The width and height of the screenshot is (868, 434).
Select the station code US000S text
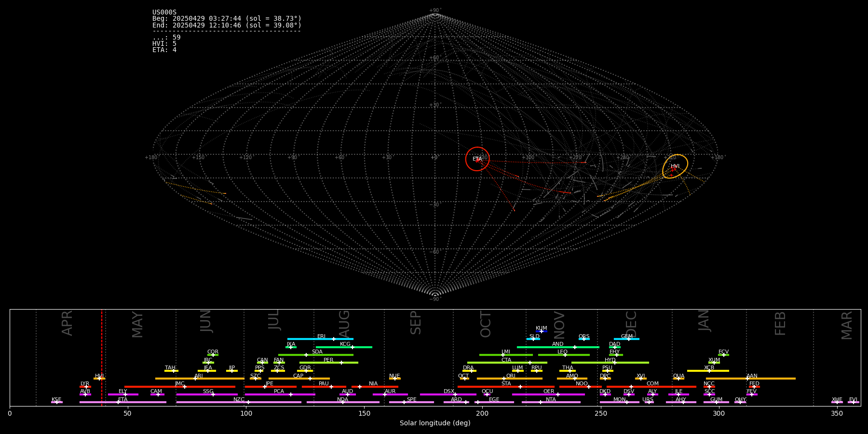point(164,13)
